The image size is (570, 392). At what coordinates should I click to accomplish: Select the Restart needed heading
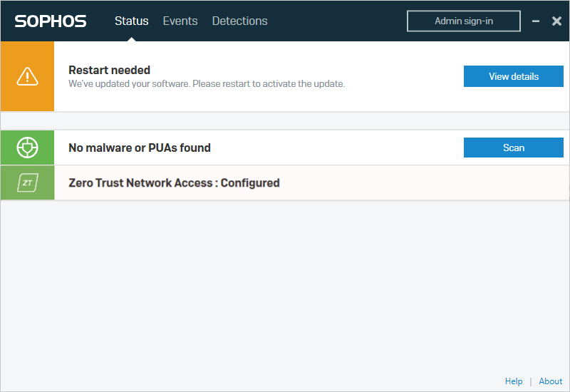[109, 70]
